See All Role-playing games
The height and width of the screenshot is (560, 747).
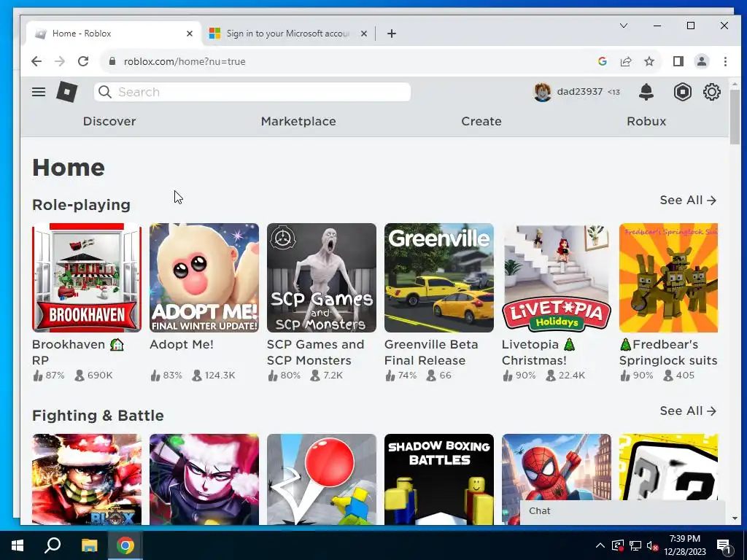(x=688, y=200)
